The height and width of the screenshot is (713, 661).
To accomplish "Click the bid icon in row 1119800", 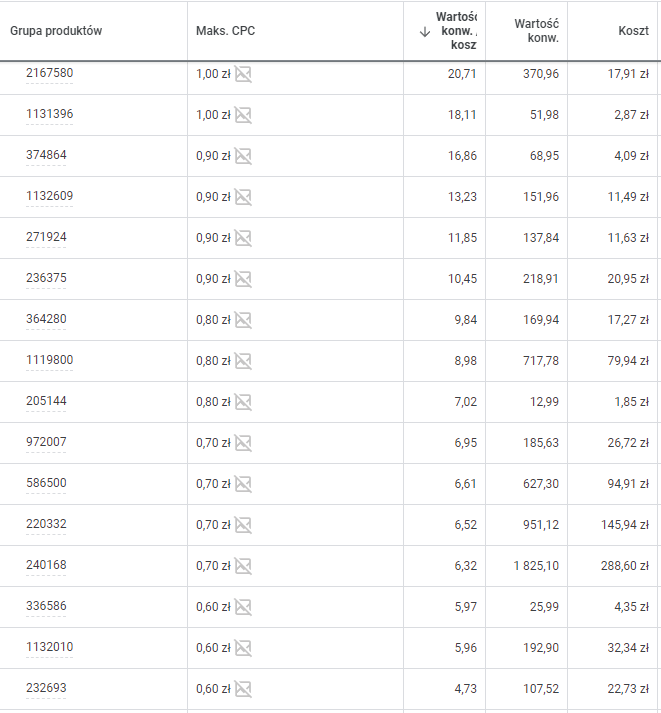I will [243, 361].
